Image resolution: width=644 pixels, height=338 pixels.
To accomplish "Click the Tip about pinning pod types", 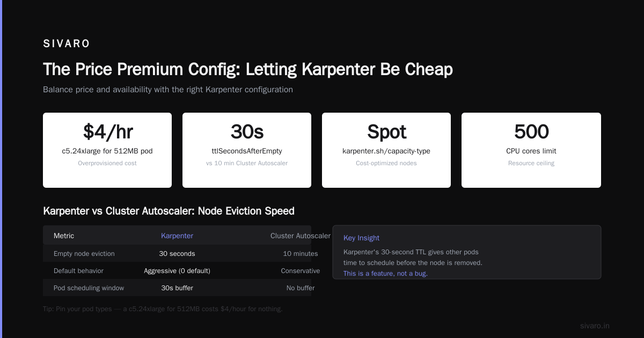I will coord(163,308).
